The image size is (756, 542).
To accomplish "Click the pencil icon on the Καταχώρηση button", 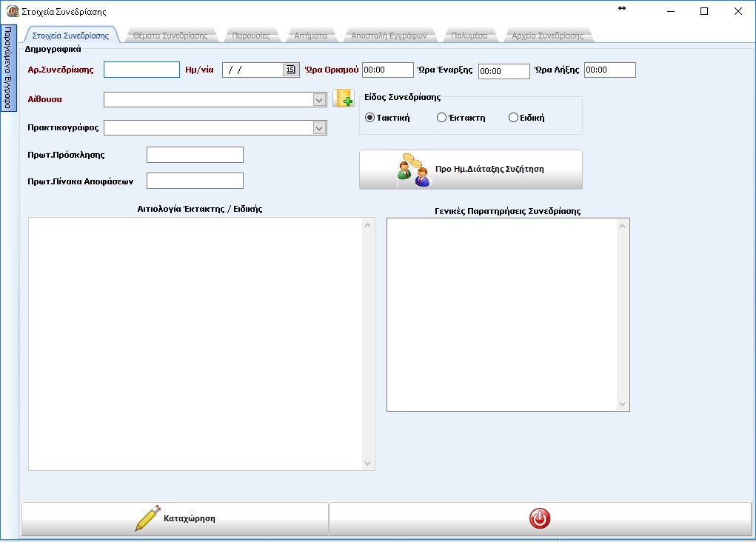I will tap(147, 518).
